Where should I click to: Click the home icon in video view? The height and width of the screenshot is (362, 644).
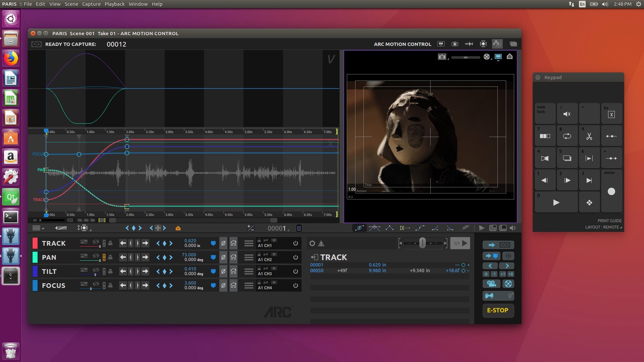[x=510, y=57]
